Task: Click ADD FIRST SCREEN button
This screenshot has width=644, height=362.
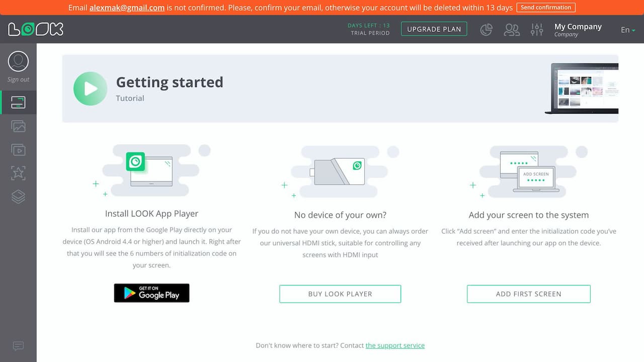Action: pyautogui.click(x=529, y=294)
